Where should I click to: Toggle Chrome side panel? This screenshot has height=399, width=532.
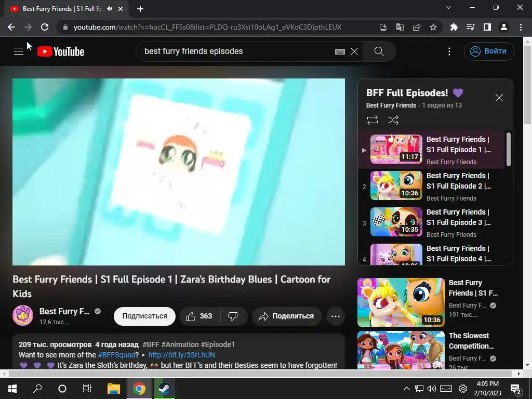(487, 27)
